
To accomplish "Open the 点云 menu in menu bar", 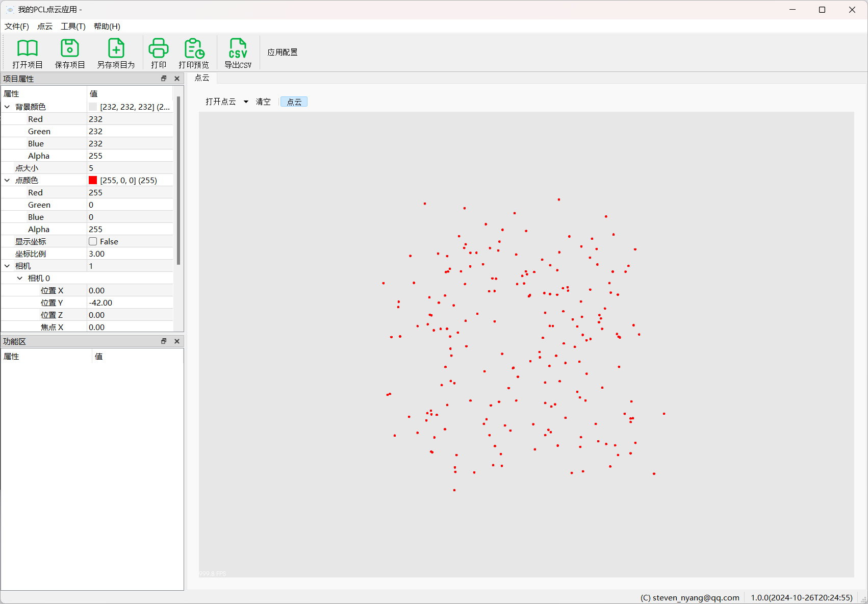I will (x=45, y=27).
